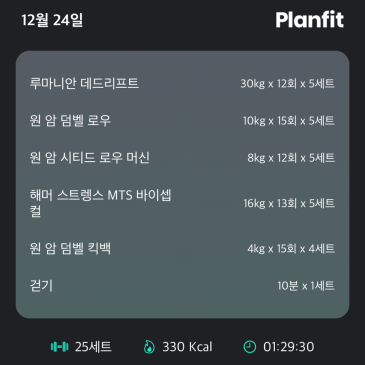Open the 원 암 덤벨 로우 exercise
Image resolution: width=365 pixels, height=365 pixels.
182,121
